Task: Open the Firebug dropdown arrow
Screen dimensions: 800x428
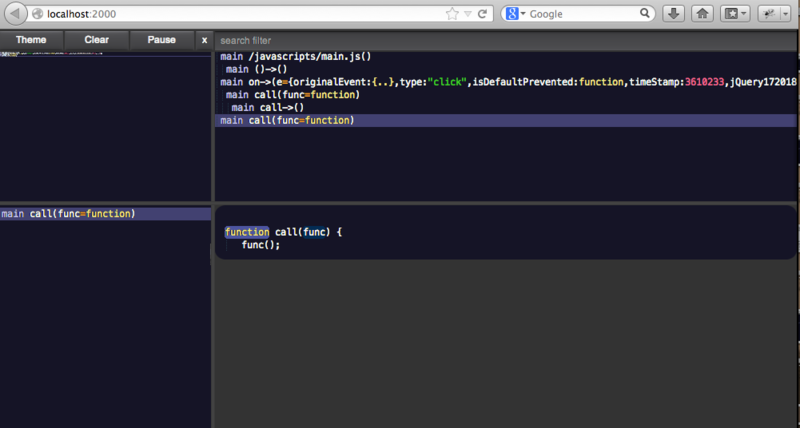Action: (785, 14)
